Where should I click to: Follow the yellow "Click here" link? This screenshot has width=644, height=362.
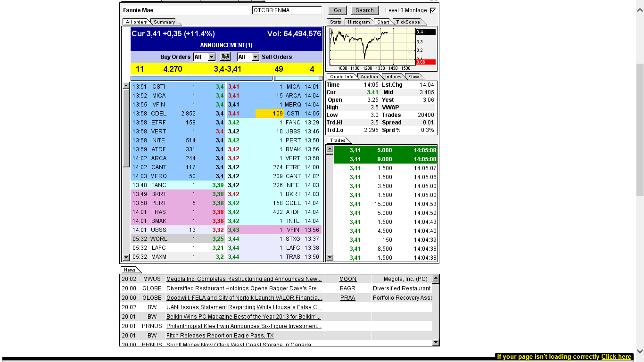point(616,357)
